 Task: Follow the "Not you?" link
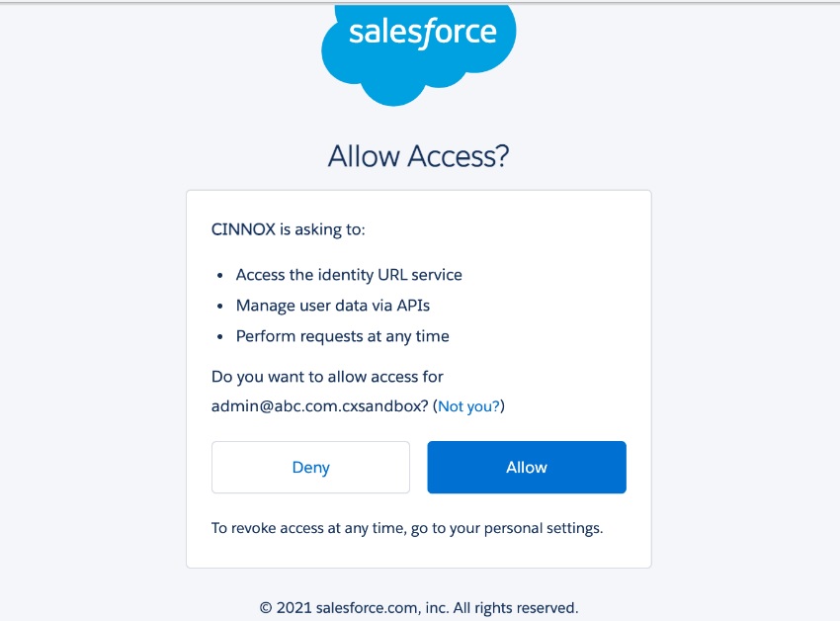pos(468,406)
